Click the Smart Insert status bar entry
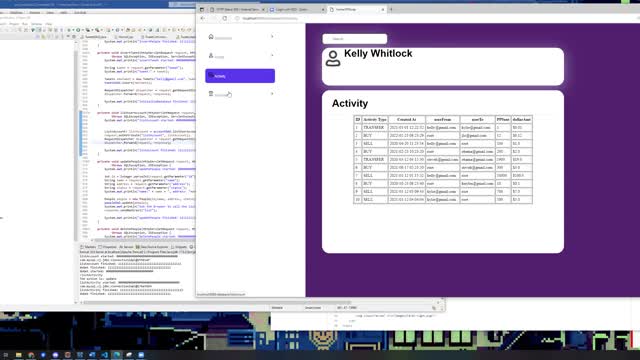640x360 pixels. (x=313, y=308)
